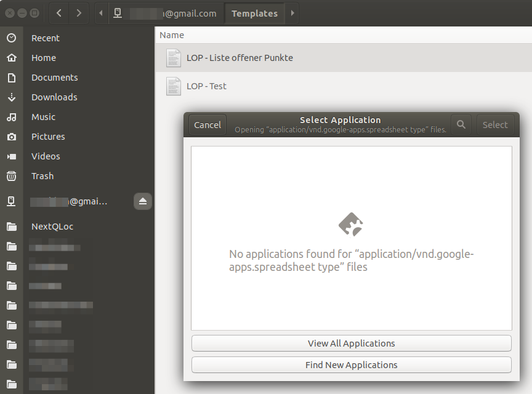
Task: Open Downloads in the sidebar
Action: 54,97
